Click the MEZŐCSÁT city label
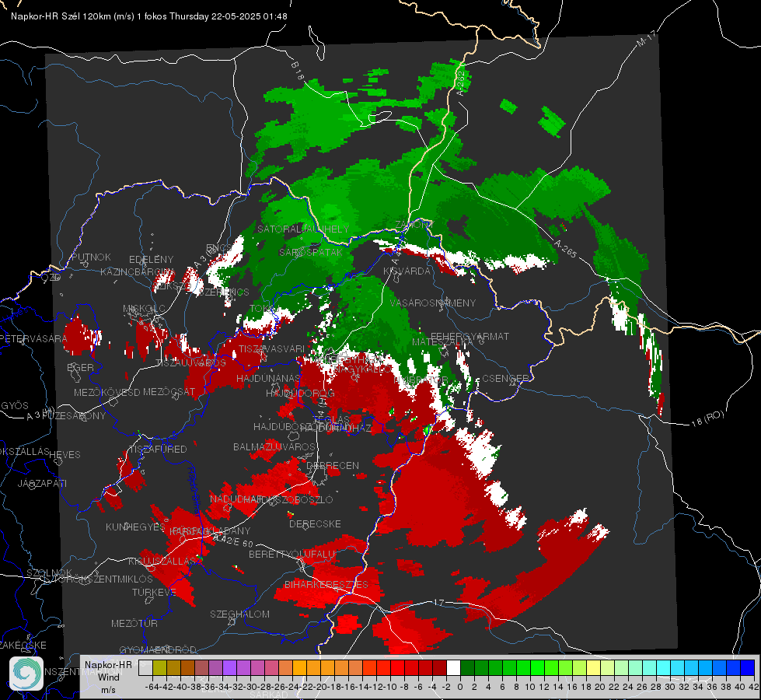761x700 pixels. pyautogui.click(x=169, y=391)
